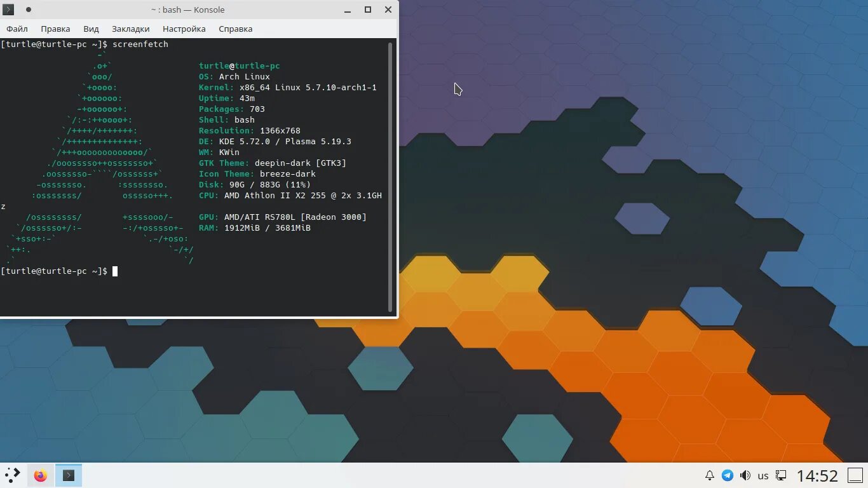Click the pin-on-all-desktops dot in title bar
Screen dimensions: 868x488
pyautogui.click(x=28, y=10)
